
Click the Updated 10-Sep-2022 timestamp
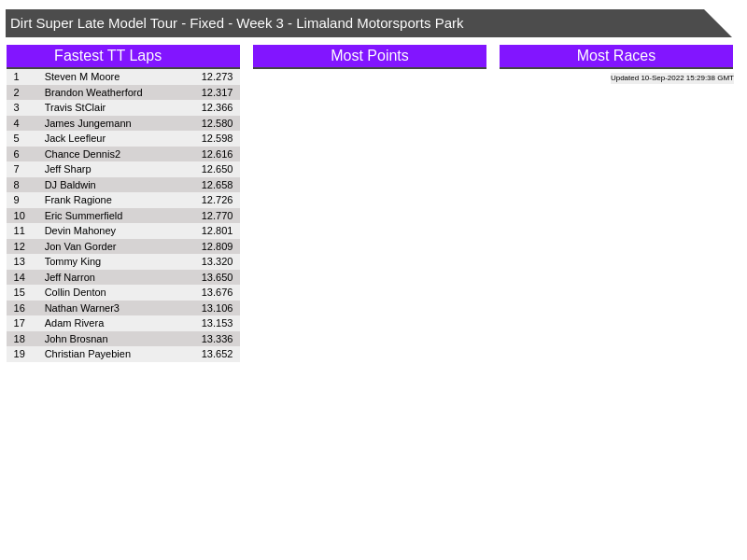pyautogui.click(x=671, y=78)
